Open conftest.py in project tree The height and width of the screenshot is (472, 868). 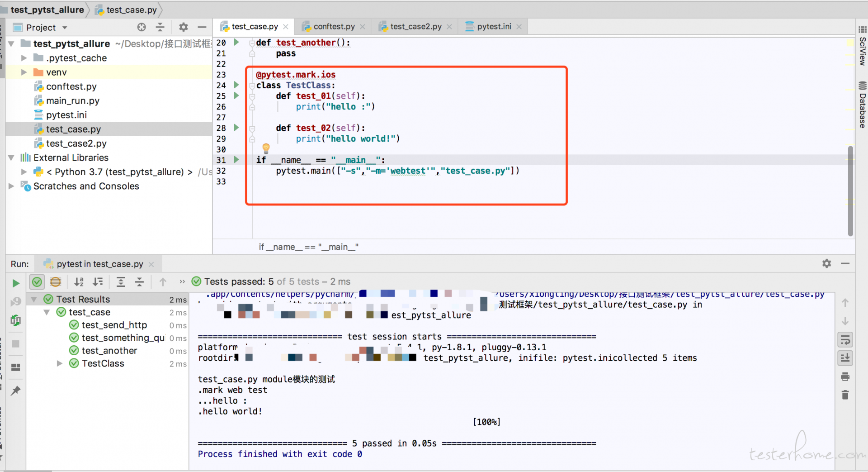click(71, 86)
